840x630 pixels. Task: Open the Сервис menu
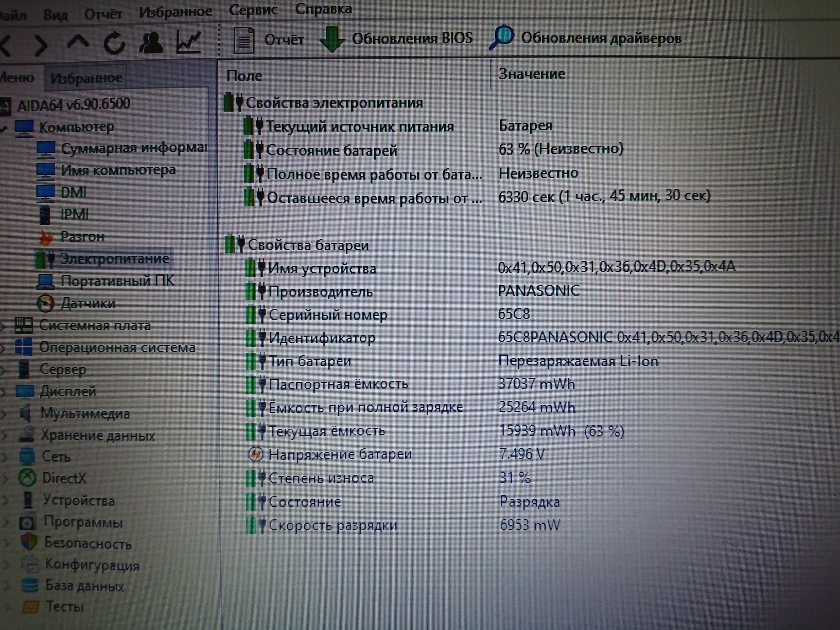tap(253, 10)
